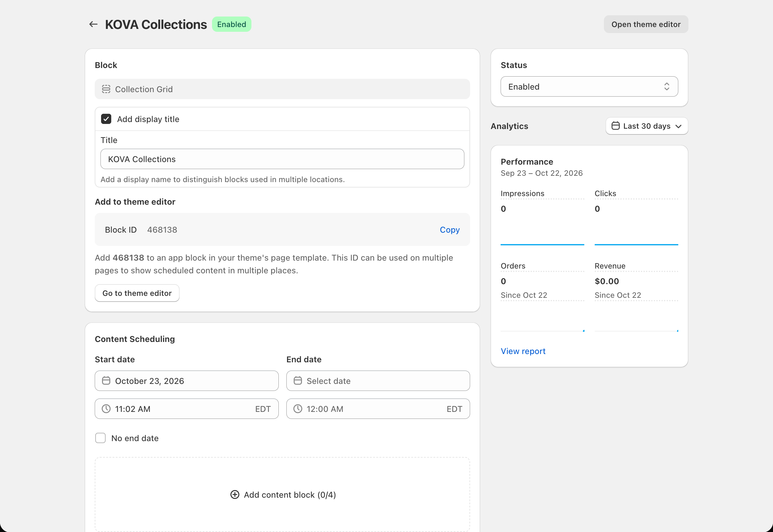Change the 11:02 AM start time field
The image size is (773, 532).
(x=186, y=409)
